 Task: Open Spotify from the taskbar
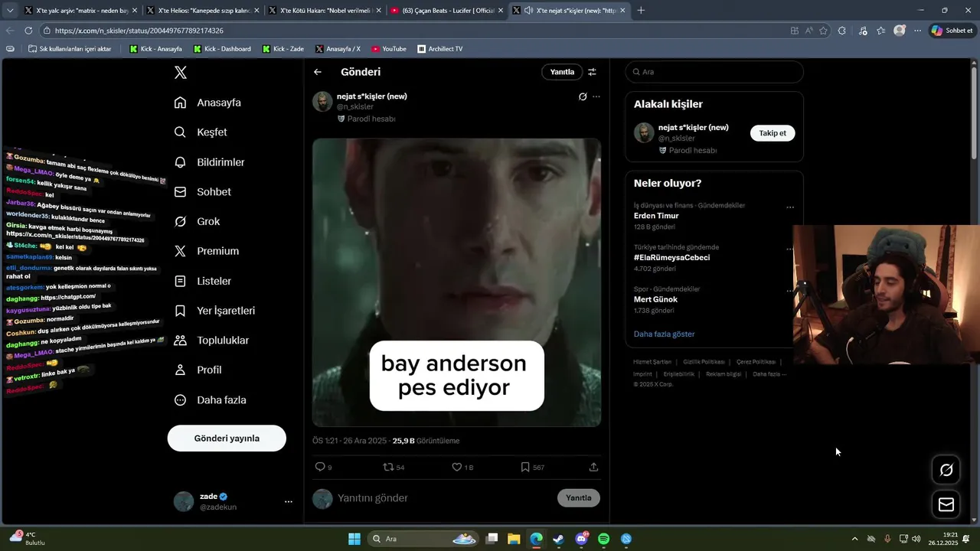click(x=603, y=539)
